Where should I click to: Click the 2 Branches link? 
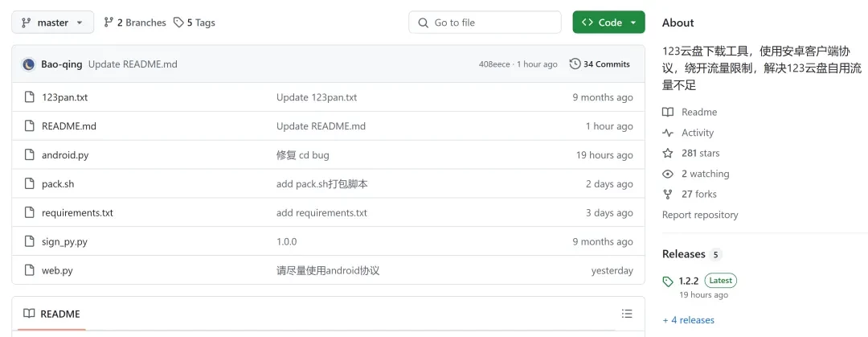(x=135, y=23)
